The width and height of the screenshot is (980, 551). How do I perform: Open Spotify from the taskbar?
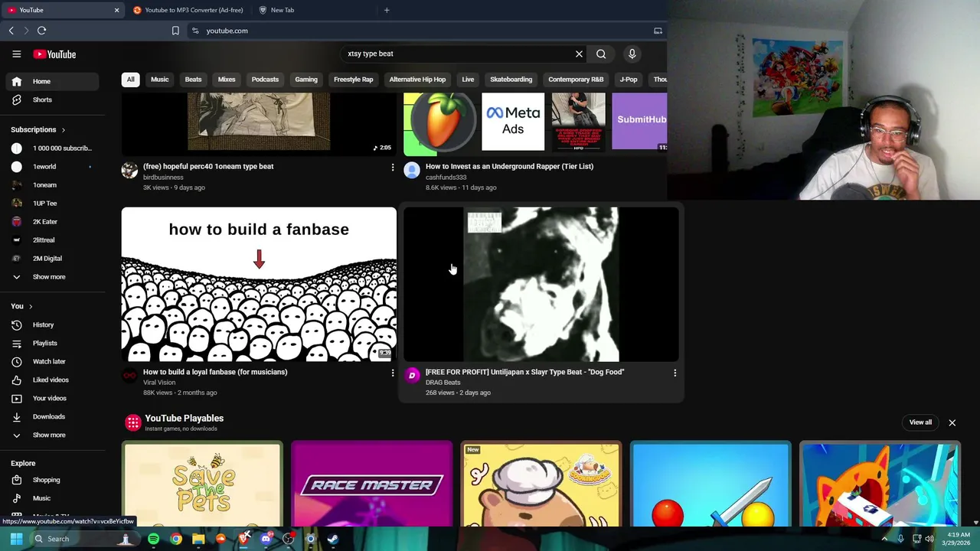point(153,539)
